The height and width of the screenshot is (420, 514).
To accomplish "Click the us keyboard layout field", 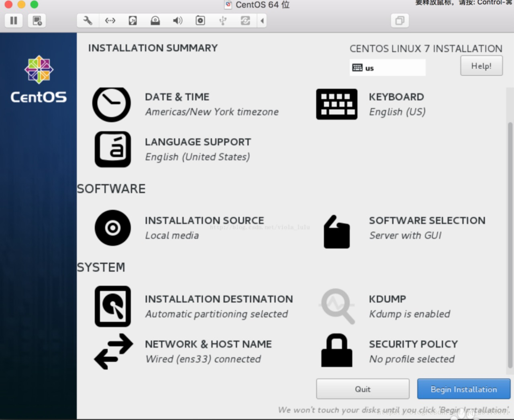I will pos(388,67).
